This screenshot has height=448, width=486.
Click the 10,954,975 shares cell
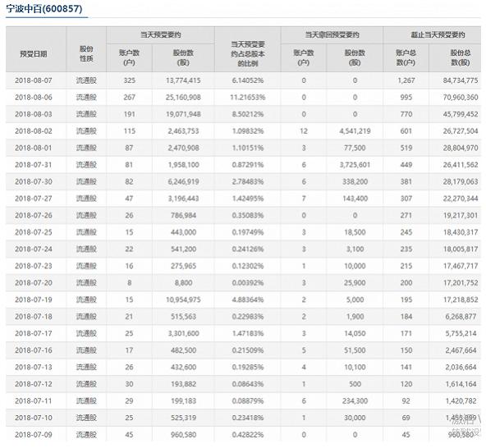[183, 299]
